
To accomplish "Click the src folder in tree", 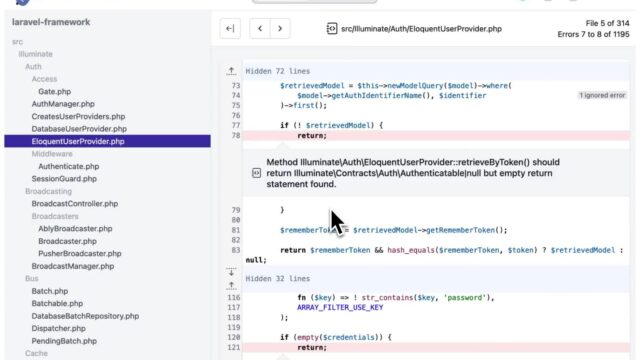I will click(18, 42).
